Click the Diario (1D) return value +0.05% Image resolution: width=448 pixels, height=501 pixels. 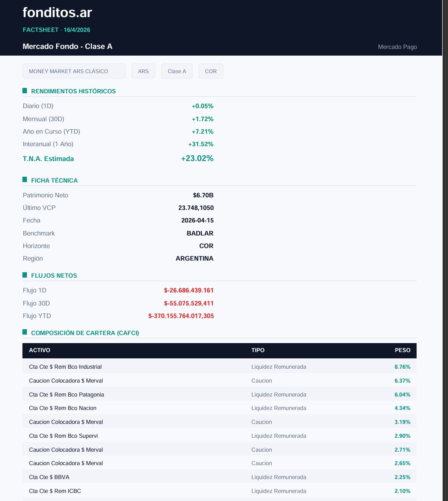[203, 106]
